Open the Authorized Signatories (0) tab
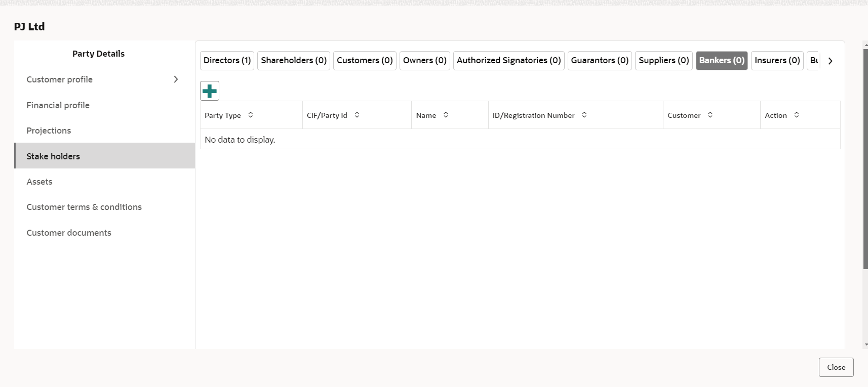The height and width of the screenshot is (387, 868). [x=509, y=61]
